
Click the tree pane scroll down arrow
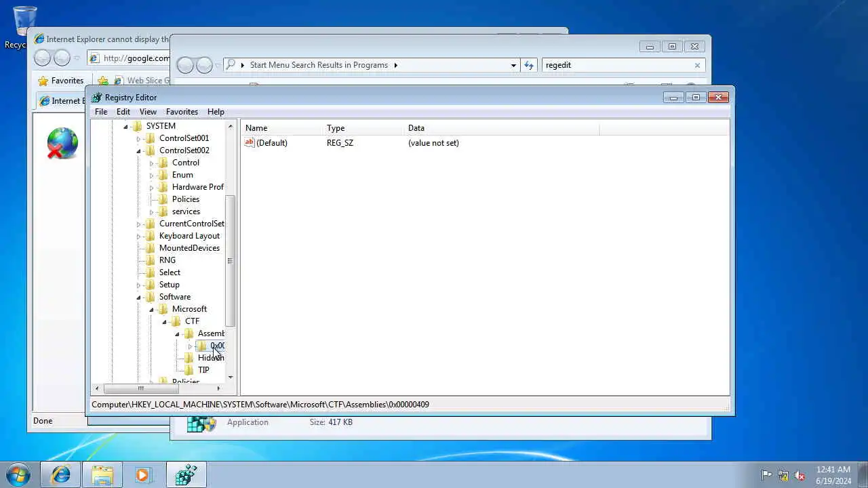[231, 377]
